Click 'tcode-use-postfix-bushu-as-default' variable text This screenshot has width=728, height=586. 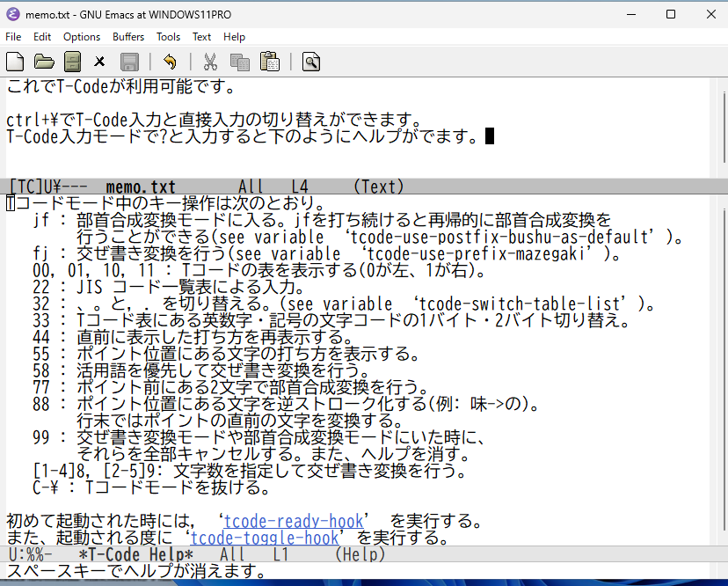tap(499, 237)
